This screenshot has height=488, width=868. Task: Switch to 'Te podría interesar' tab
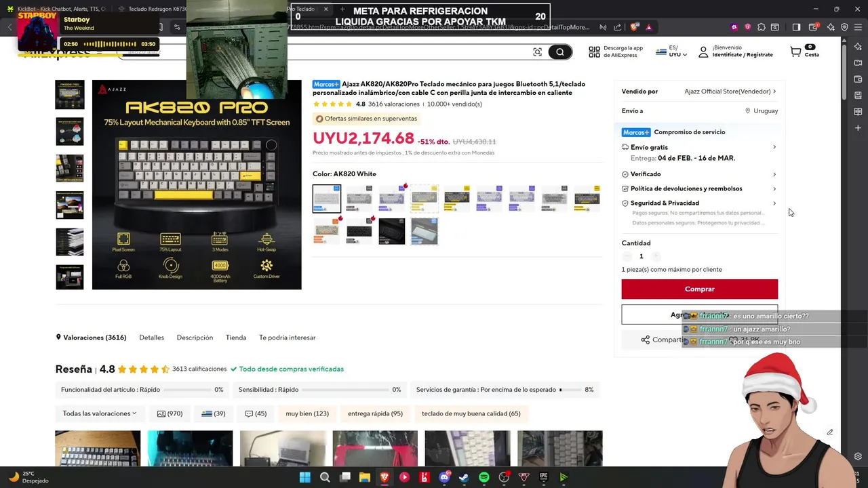click(287, 338)
